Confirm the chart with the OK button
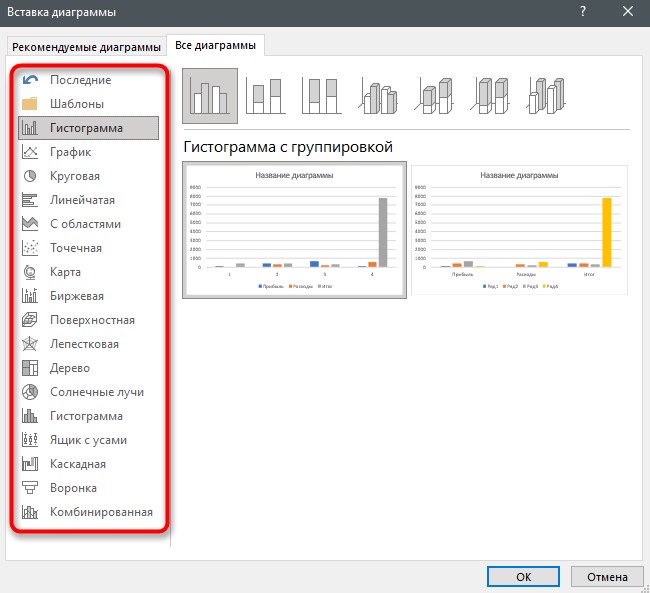 [523, 577]
